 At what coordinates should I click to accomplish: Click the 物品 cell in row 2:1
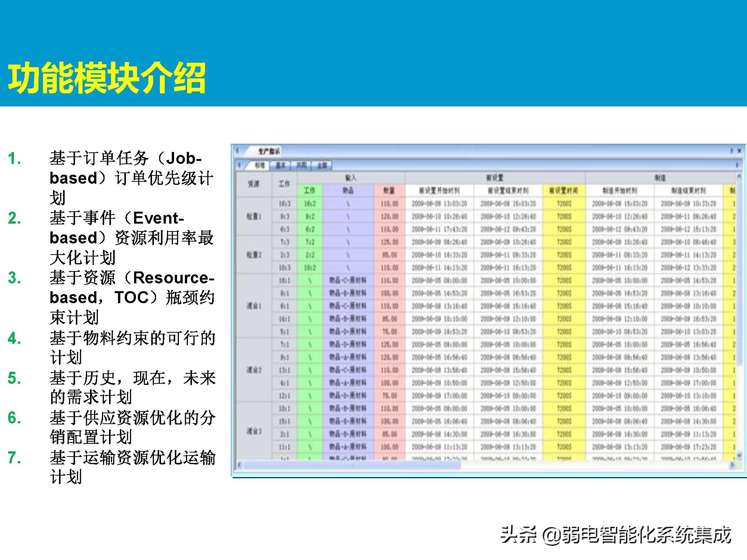click(348, 434)
